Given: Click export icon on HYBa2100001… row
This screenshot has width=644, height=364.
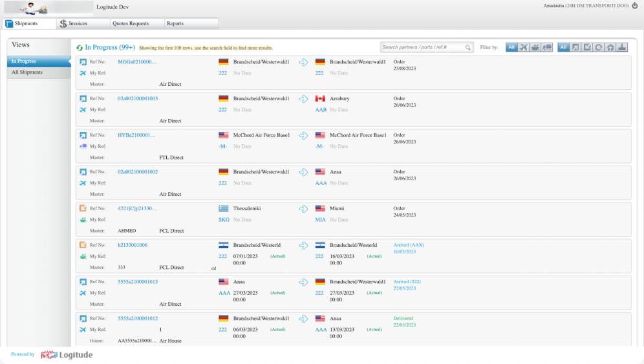Looking at the screenshot, I should pos(83,135).
